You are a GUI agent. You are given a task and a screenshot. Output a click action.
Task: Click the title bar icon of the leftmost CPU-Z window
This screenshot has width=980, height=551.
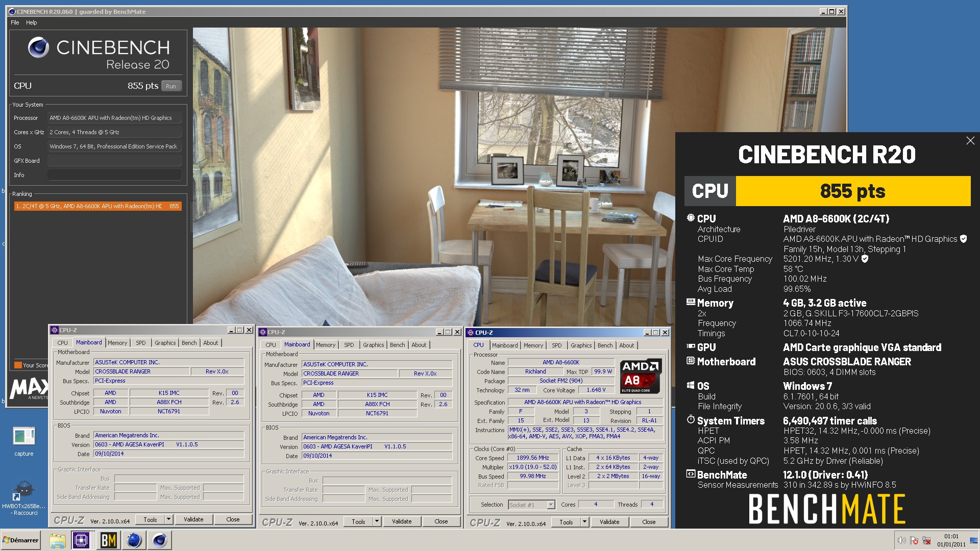click(55, 330)
